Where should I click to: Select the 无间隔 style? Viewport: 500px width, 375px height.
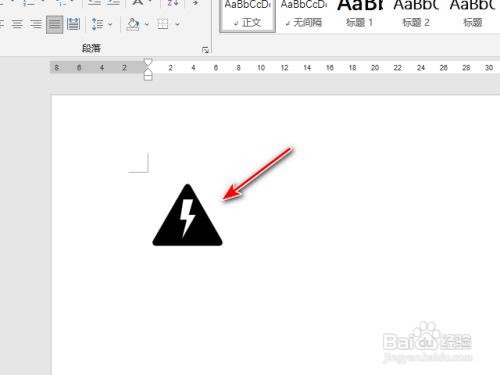click(x=303, y=15)
